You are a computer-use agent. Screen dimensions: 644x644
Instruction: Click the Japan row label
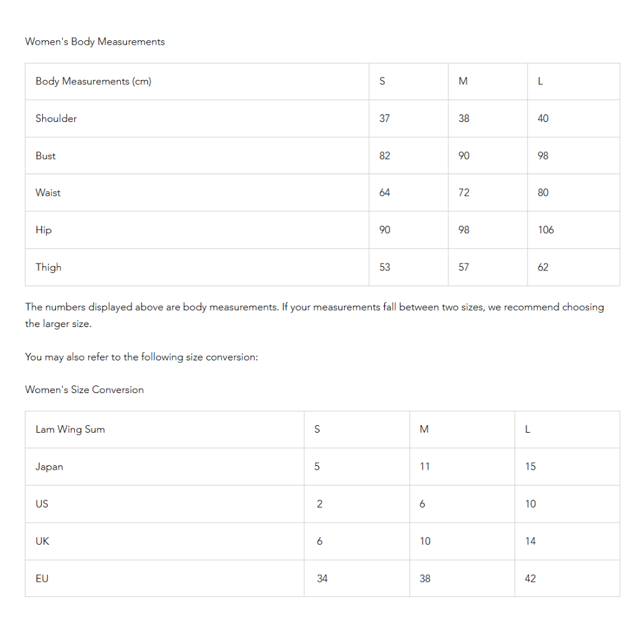pyautogui.click(x=49, y=467)
